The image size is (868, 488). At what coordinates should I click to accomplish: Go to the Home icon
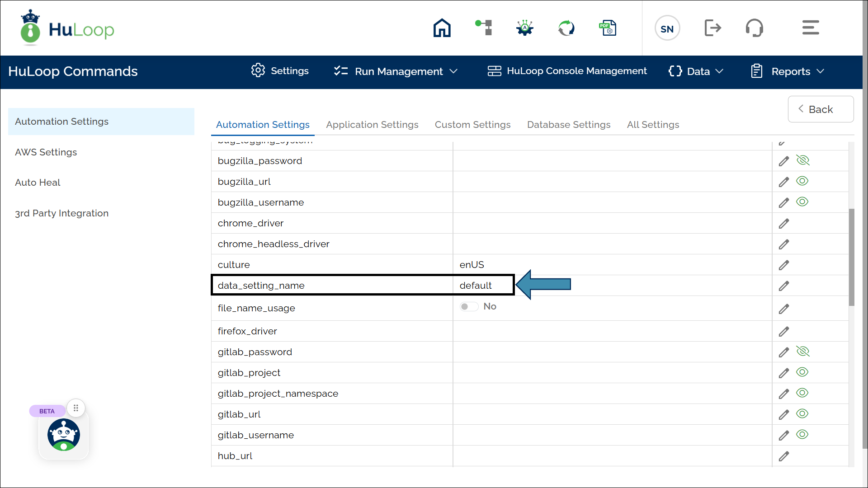(x=442, y=28)
